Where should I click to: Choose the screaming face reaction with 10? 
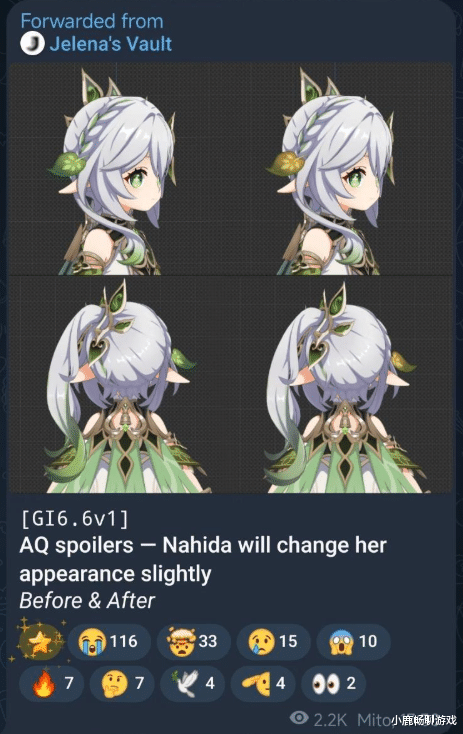353,641
